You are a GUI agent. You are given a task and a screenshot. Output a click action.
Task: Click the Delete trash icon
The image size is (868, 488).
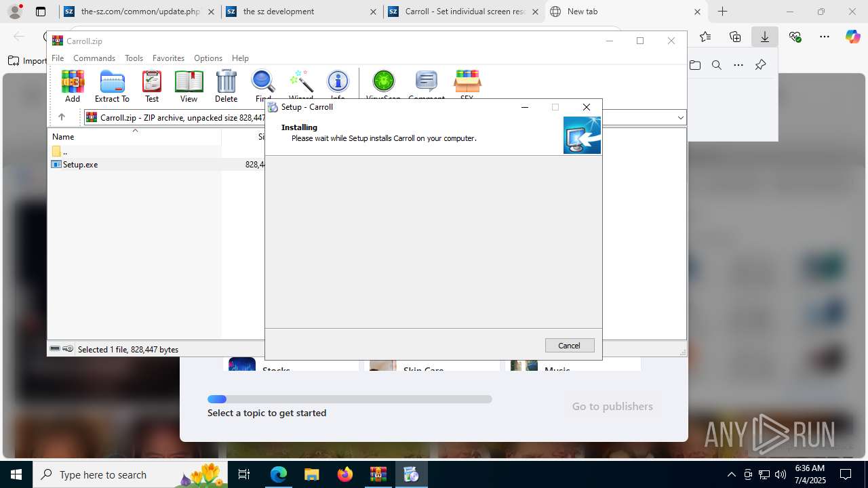coord(226,86)
